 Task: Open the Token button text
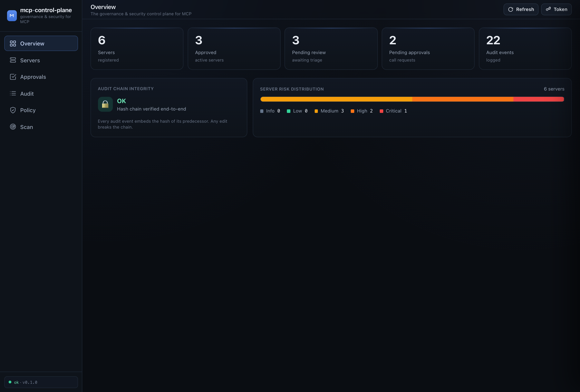[561, 9]
